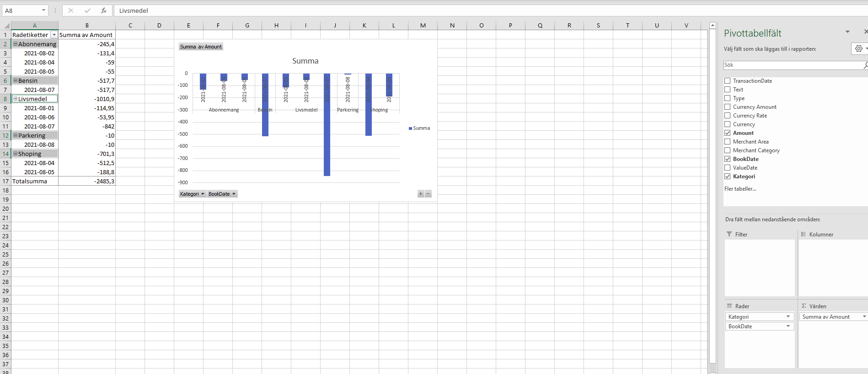
Task: Open the pivot field tools gear icon
Action: click(858, 48)
